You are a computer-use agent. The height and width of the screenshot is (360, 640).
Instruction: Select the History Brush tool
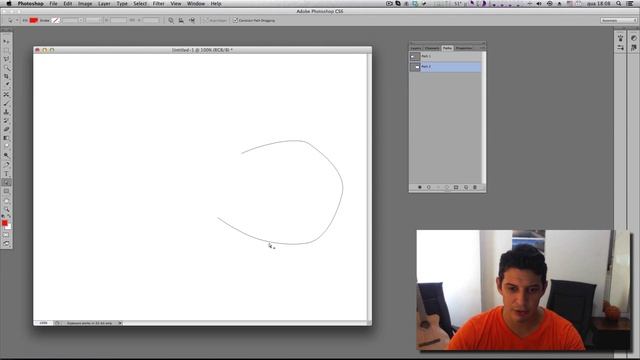6,120
